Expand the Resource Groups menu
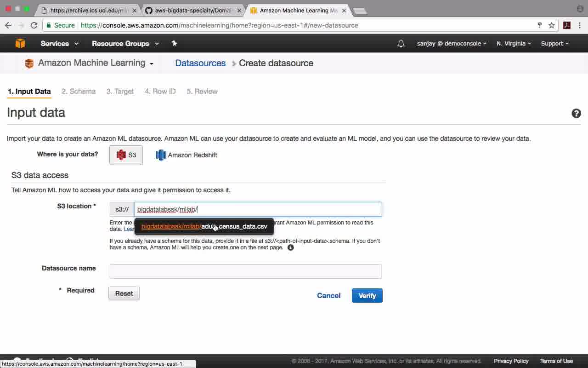 125,44
